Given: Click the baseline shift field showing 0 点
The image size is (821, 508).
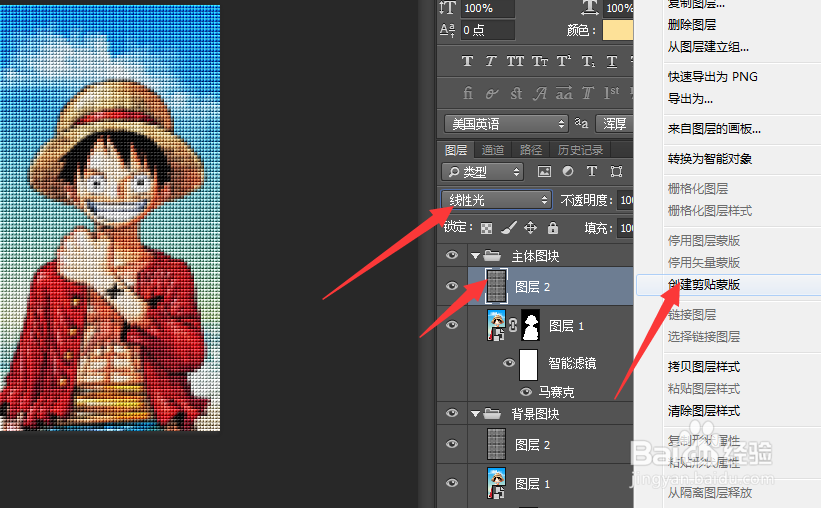Looking at the screenshot, I should pyautogui.click(x=487, y=30).
